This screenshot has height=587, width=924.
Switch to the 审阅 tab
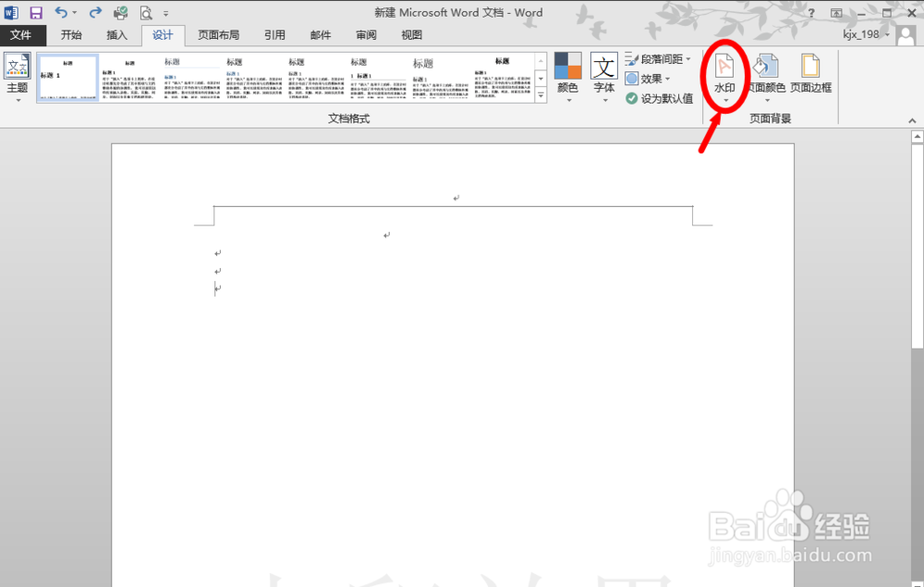pos(366,35)
